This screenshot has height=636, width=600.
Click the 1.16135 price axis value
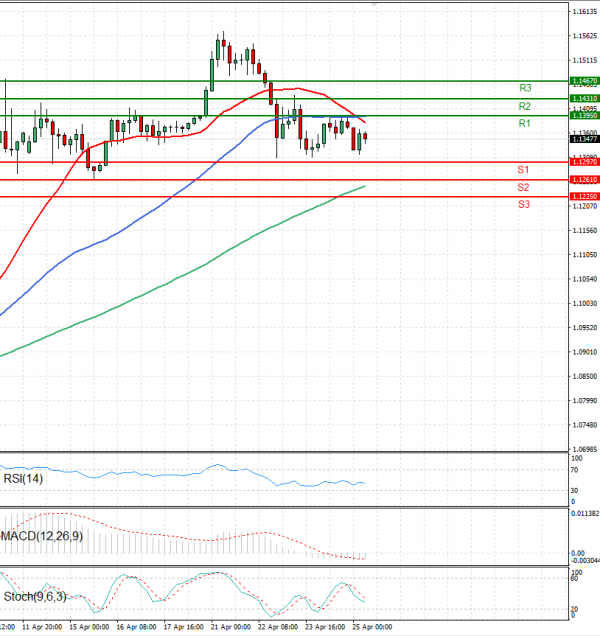pos(585,12)
